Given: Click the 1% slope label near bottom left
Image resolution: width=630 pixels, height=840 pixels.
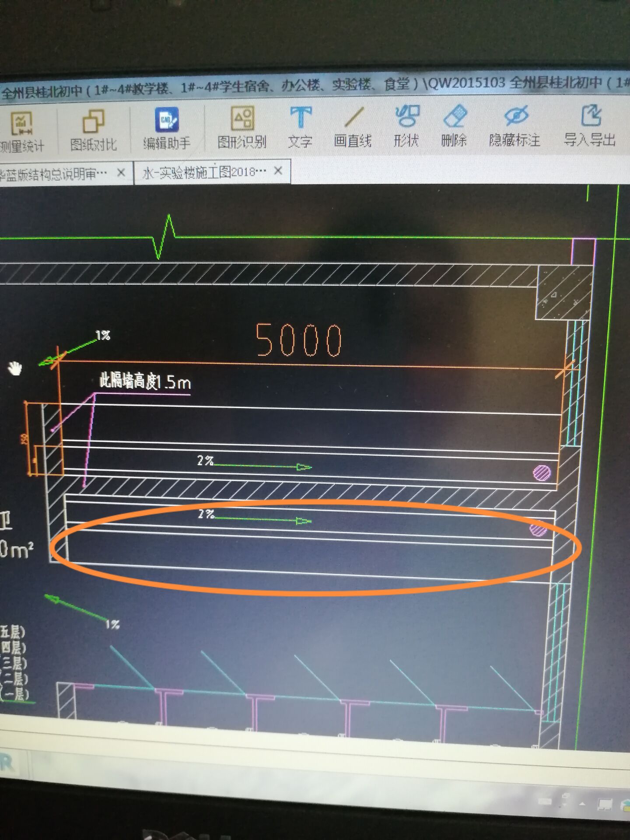Looking at the screenshot, I should point(112,624).
